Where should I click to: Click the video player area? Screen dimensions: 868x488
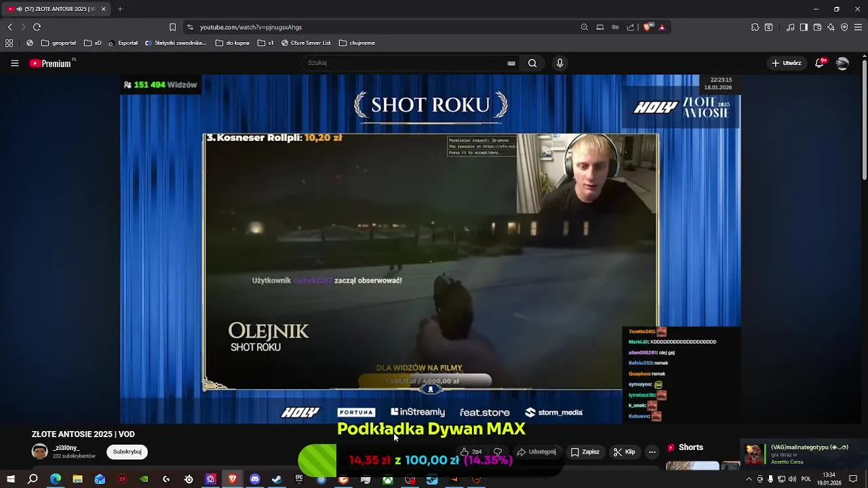pyautogui.click(x=431, y=249)
